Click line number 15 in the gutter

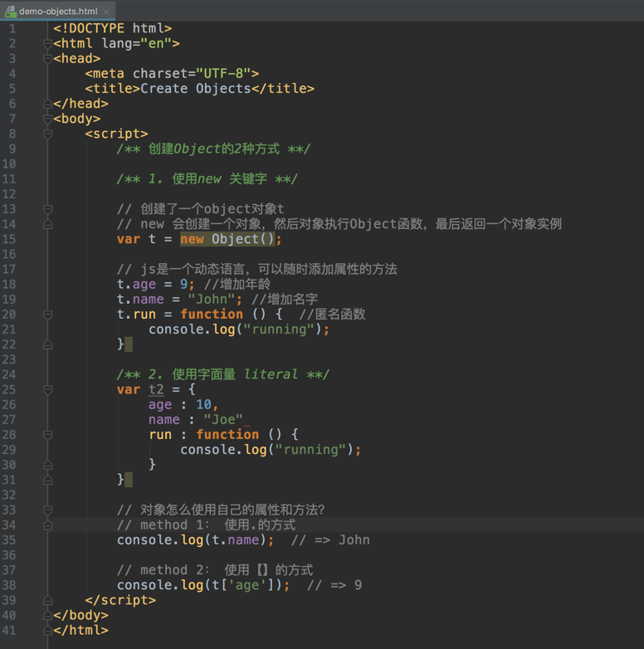[9, 239]
